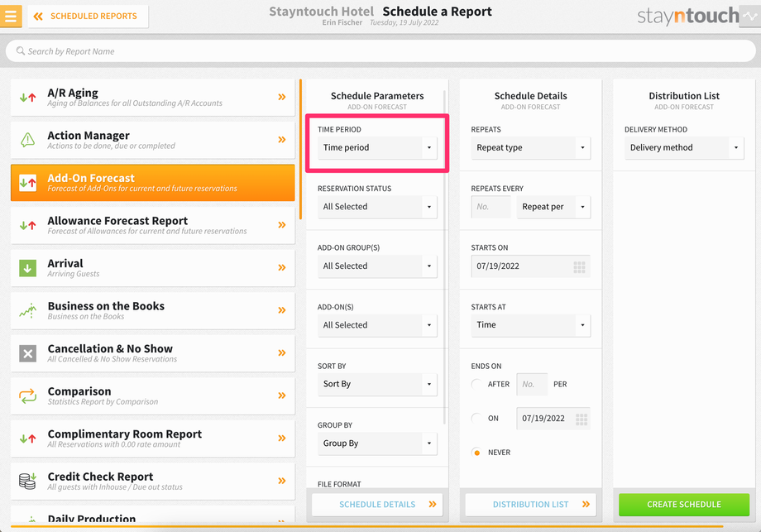Click the Ends On date field
Viewport: 761px width, 532px height.
(553, 419)
